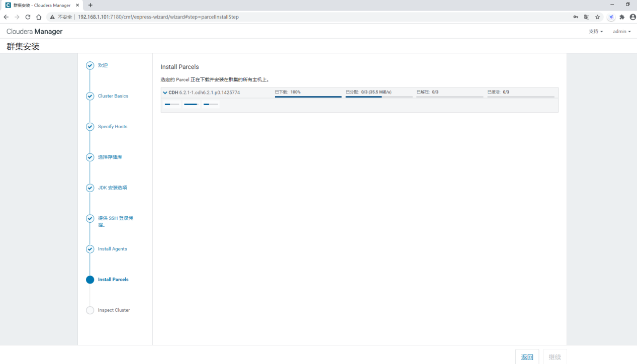Reload the current page
Image resolution: width=637 pixels, height=364 pixels.
(28, 17)
